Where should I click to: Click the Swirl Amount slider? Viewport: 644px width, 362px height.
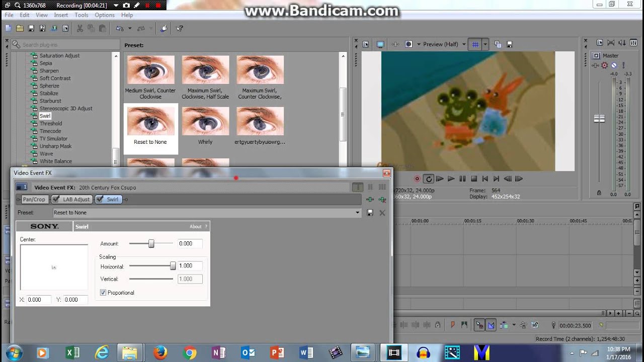(x=151, y=243)
